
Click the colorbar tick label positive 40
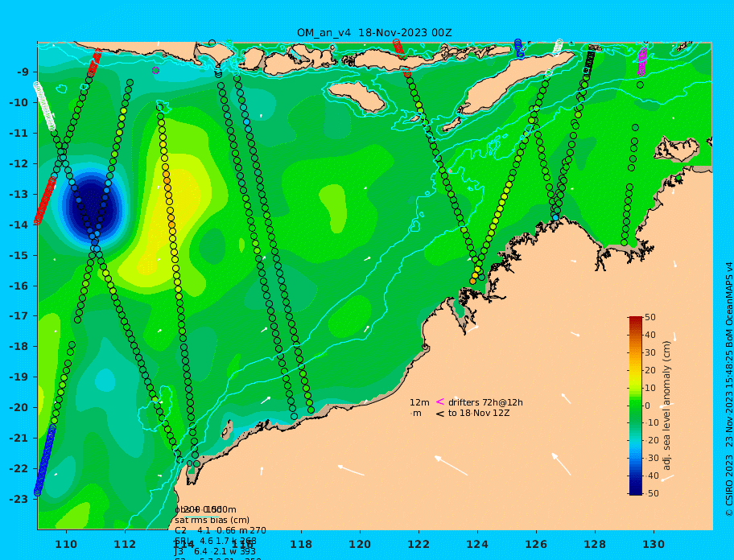click(x=650, y=335)
